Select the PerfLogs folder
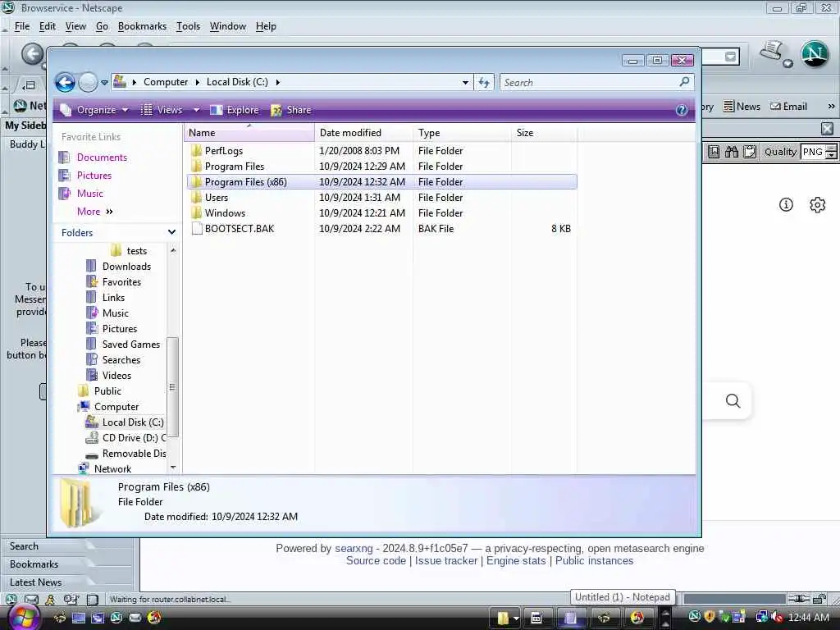 223,151
